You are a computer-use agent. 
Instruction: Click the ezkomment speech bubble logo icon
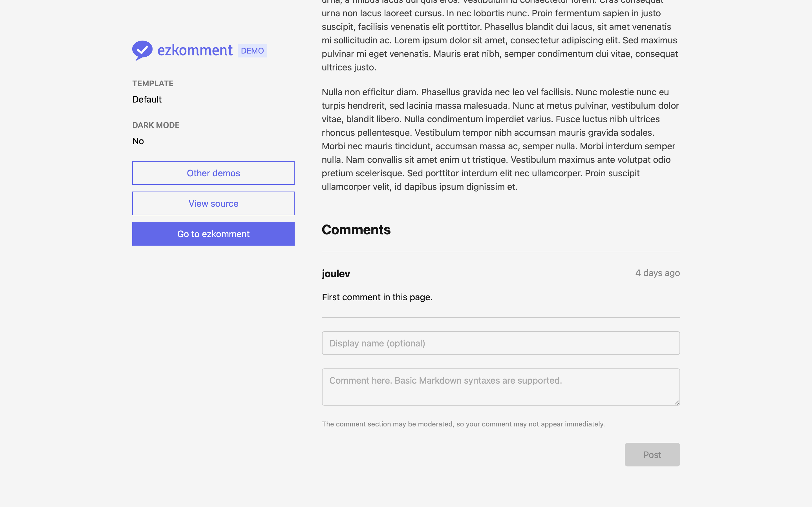(142, 50)
